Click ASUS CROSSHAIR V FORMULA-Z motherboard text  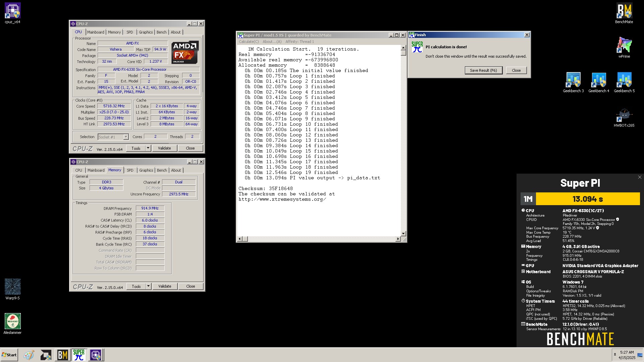pyautogui.click(x=593, y=271)
